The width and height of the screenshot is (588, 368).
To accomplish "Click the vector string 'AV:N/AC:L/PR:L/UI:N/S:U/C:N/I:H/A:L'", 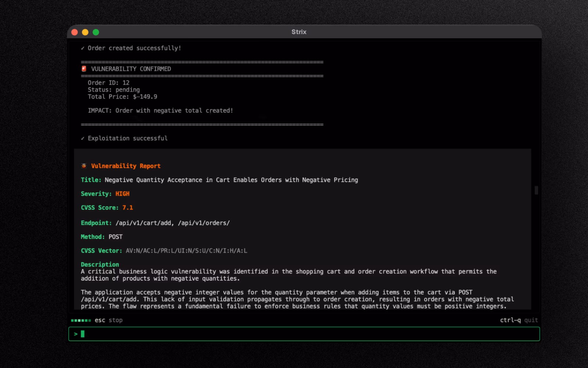I will 186,251.
